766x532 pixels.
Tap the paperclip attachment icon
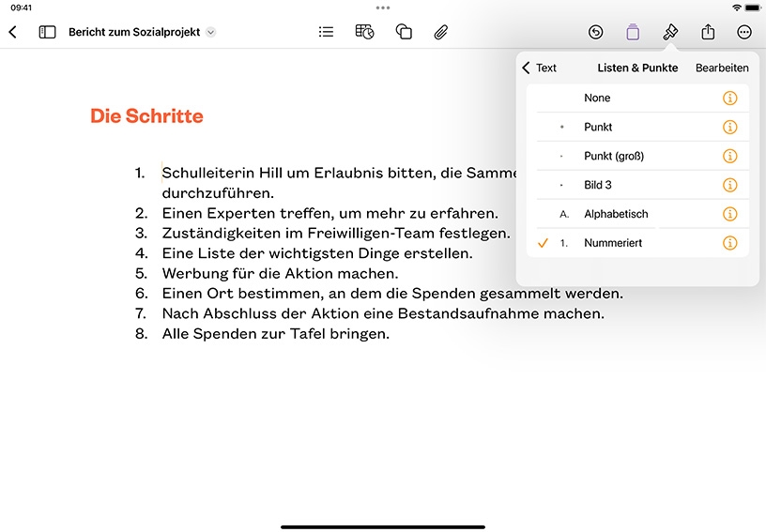[x=440, y=32]
